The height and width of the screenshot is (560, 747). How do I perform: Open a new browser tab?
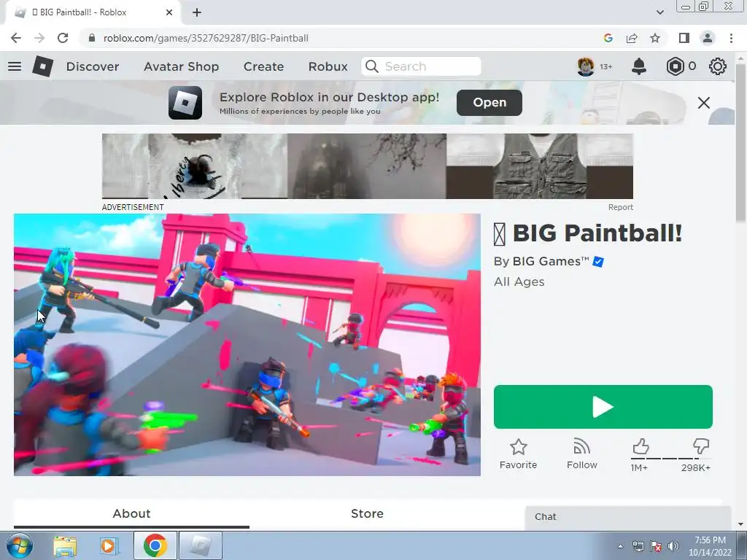tap(197, 12)
